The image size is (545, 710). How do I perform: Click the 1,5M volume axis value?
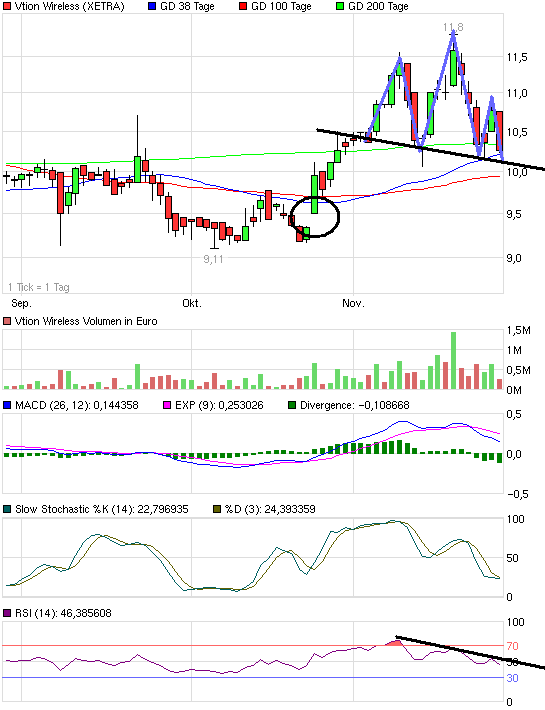518,331
